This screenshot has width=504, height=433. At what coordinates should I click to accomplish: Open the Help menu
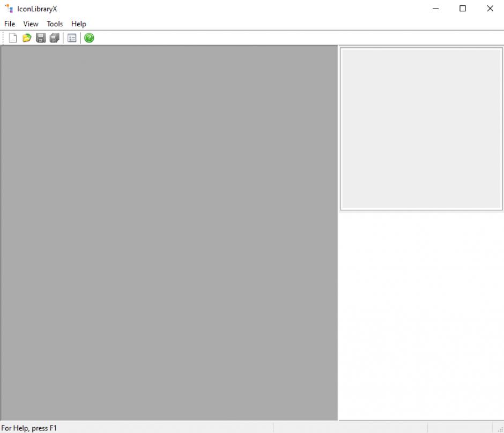point(79,24)
